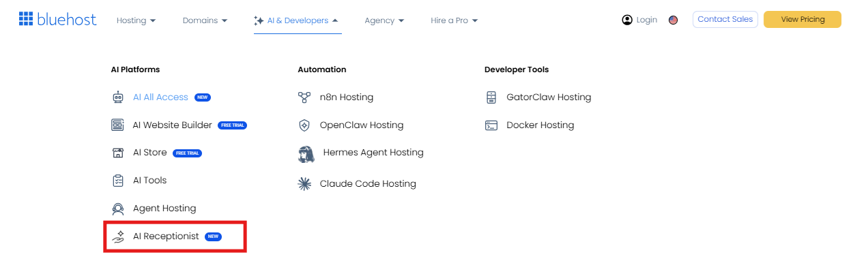
Task: Click the AI All Access robot icon
Action: click(x=118, y=97)
